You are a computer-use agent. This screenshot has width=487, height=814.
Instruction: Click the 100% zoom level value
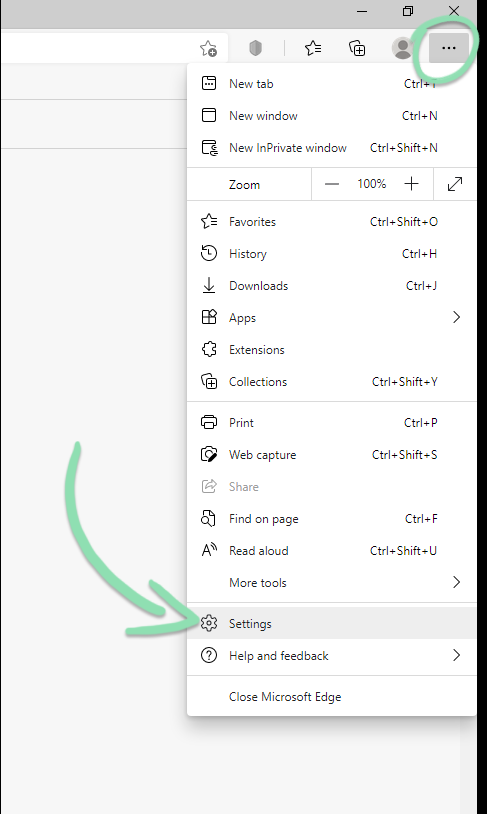(372, 184)
